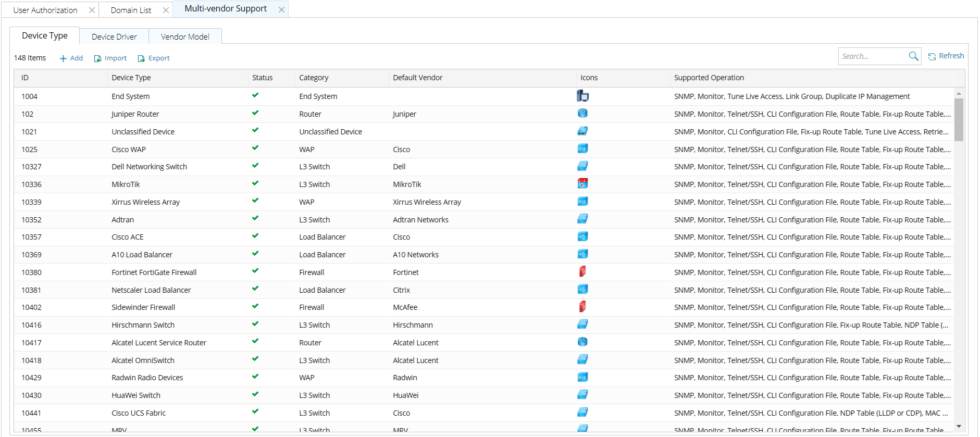Click the Refresh icon button
The height and width of the screenshot is (437, 980).
[932, 57]
